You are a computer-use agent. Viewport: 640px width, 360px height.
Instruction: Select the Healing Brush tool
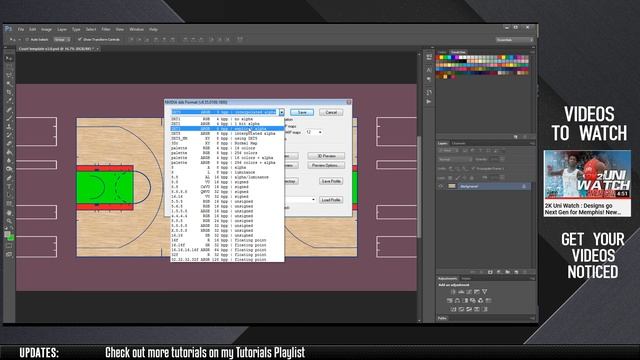pyautogui.click(x=9, y=109)
